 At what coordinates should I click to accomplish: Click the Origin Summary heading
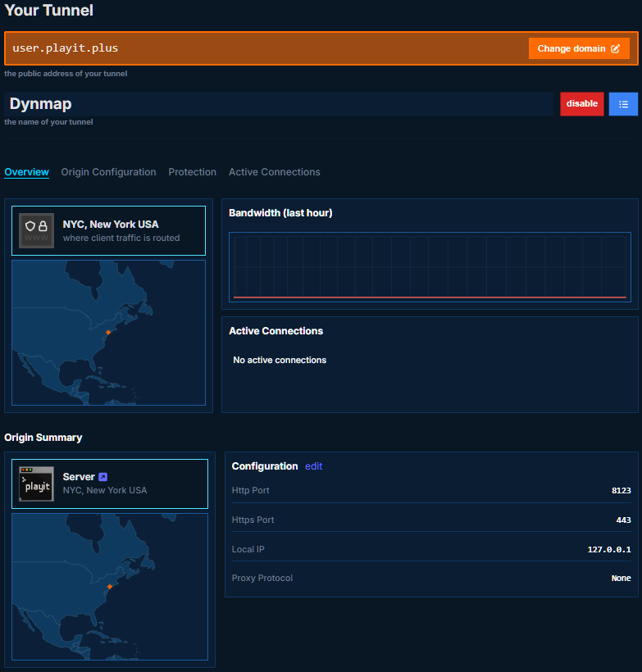coord(43,438)
